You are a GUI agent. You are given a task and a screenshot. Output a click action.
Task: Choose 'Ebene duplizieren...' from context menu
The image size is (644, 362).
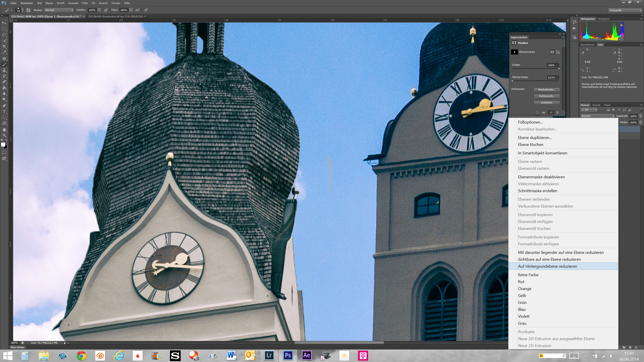click(563, 138)
